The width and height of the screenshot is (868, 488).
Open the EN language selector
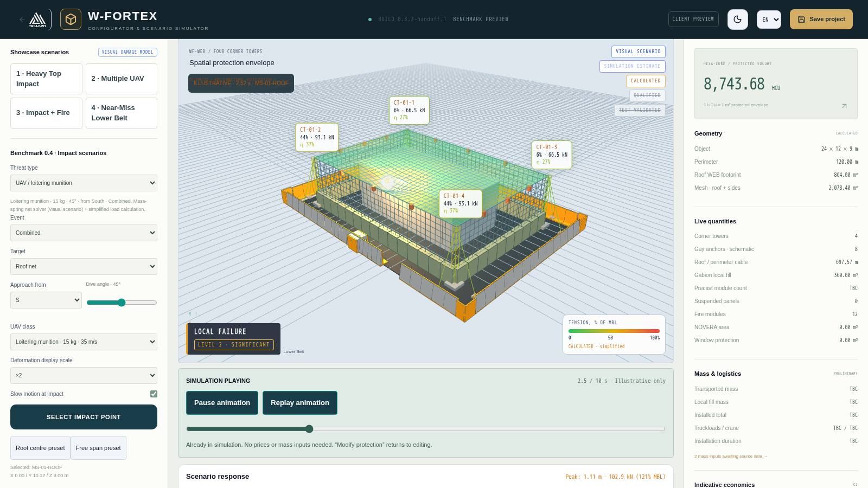[769, 20]
